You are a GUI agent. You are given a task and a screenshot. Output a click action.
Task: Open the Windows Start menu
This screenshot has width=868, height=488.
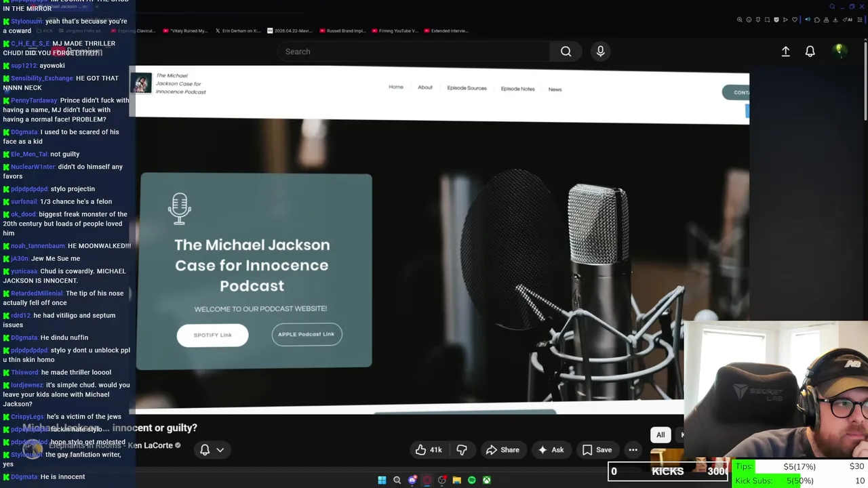(x=382, y=480)
